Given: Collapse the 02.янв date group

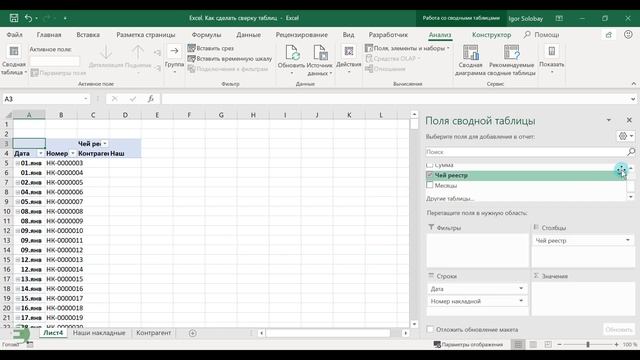Looking at the screenshot, I should click(x=18, y=182).
